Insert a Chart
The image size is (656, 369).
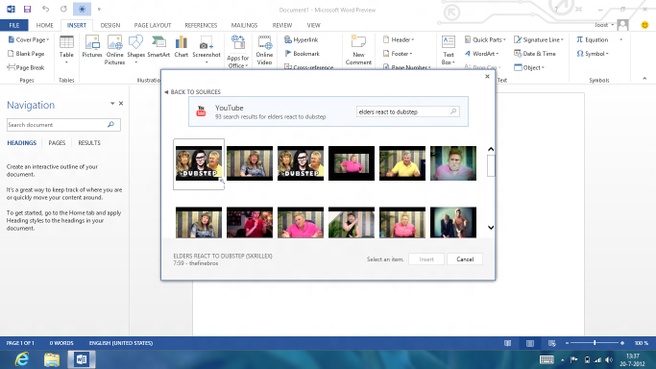[x=181, y=47]
